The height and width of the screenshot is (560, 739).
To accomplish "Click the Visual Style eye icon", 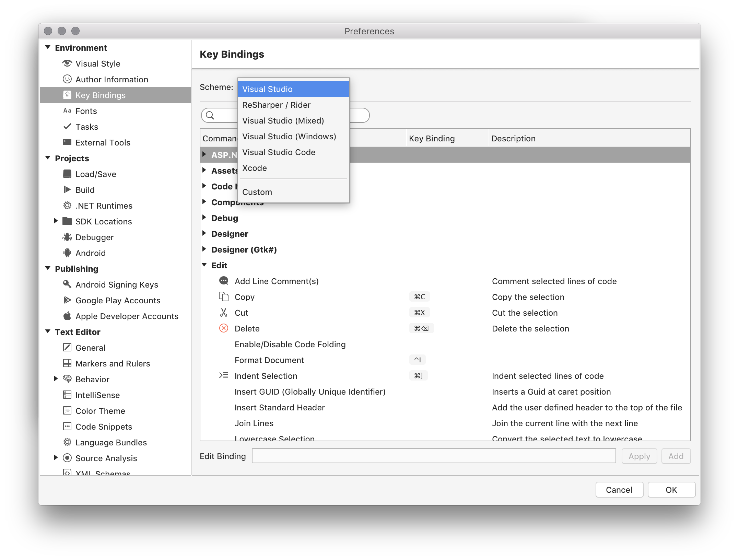I will [x=67, y=63].
